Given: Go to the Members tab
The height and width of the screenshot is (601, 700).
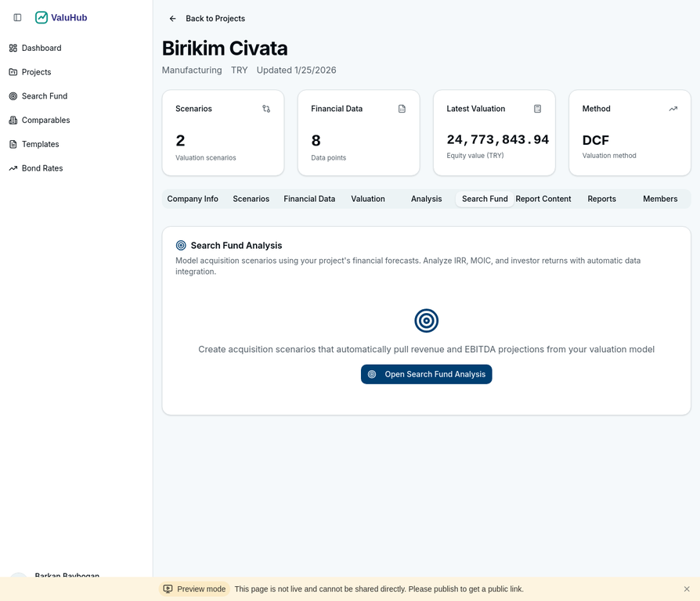Looking at the screenshot, I should pyautogui.click(x=660, y=199).
